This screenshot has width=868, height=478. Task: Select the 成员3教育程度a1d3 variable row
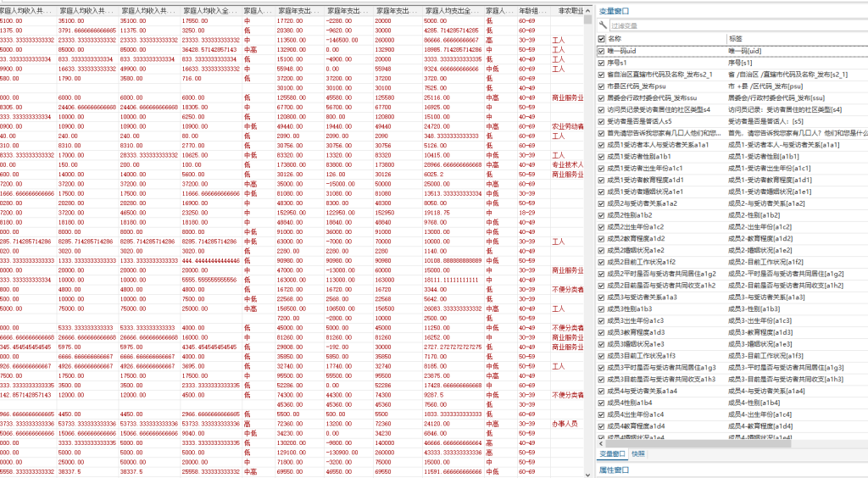point(733,332)
